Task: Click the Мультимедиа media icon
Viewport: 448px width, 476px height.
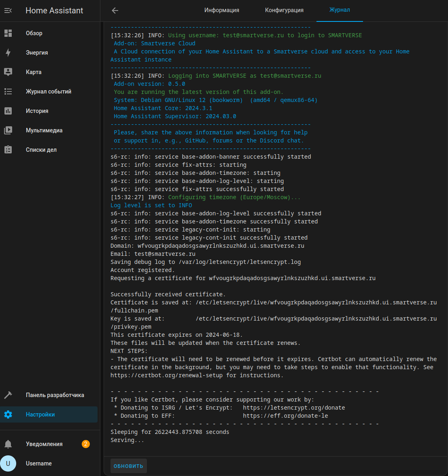Action: pos(8,130)
